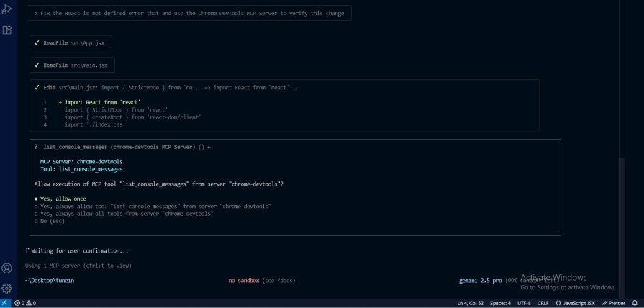The image size is (644, 308).
Task: Click the gemini-2.5-pro model label
Action: pyautogui.click(x=480, y=280)
